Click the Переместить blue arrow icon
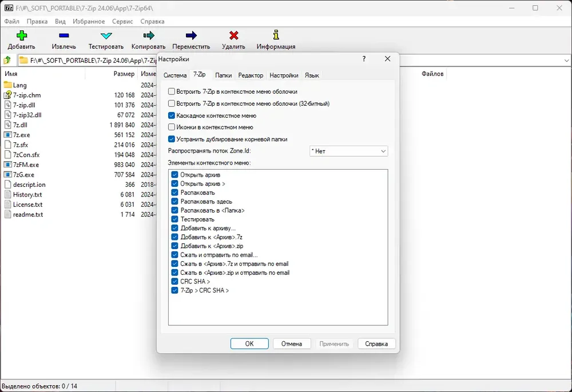The image size is (572, 392). [x=191, y=35]
